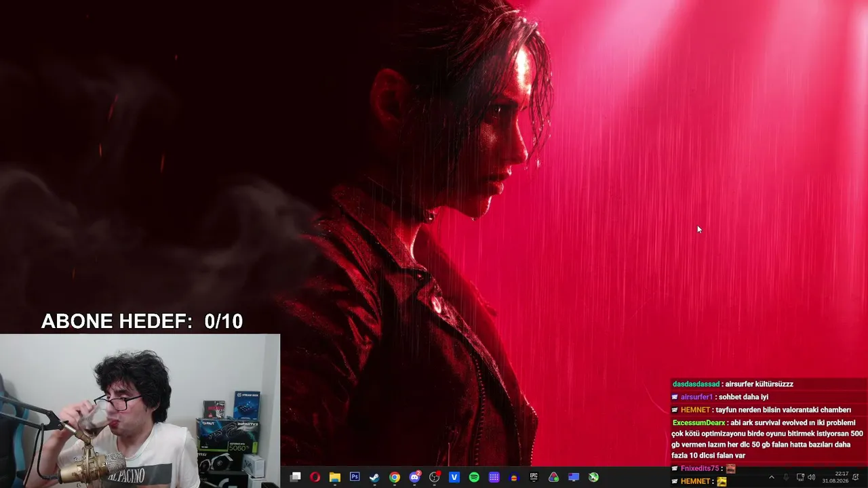Open Google Chrome from the taskbar
The width and height of the screenshot is (868, 488).
(x=394, y=477)
